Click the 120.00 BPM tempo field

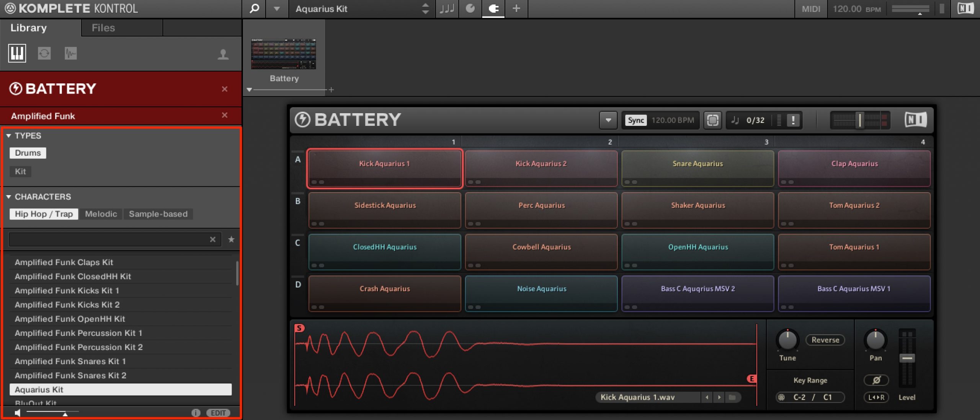[857, 9]
